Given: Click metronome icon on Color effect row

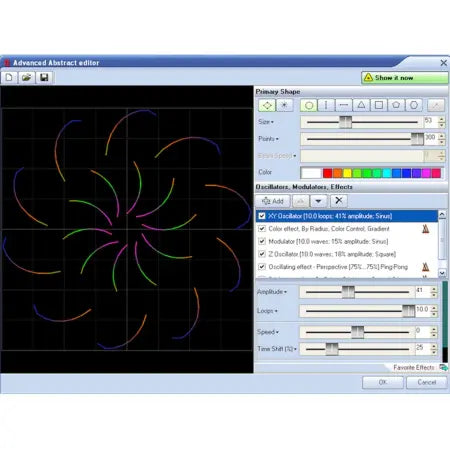Looking at the screenshot, I should pos(426,229).
